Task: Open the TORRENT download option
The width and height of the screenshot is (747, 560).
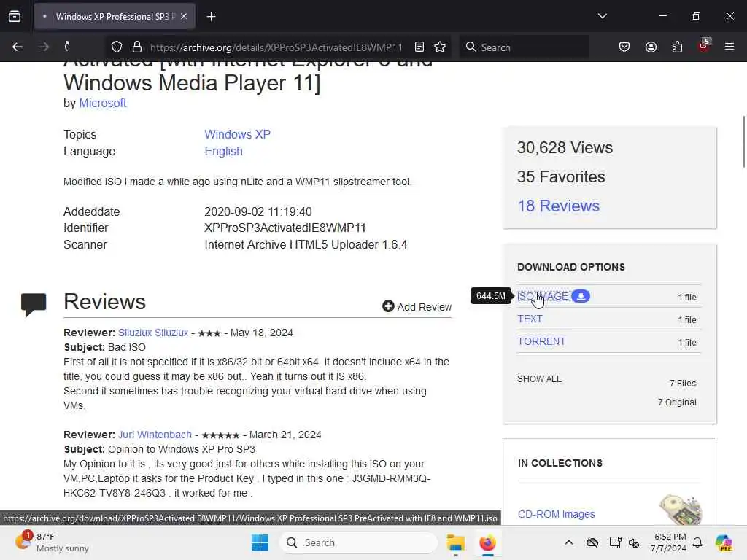Action: (x=542, y=341)
